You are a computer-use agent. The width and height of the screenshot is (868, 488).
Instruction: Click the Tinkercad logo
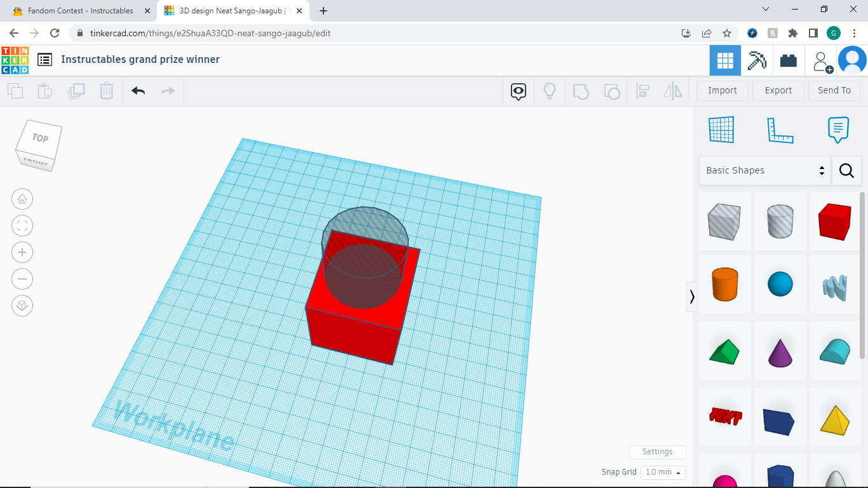point(15,60)
